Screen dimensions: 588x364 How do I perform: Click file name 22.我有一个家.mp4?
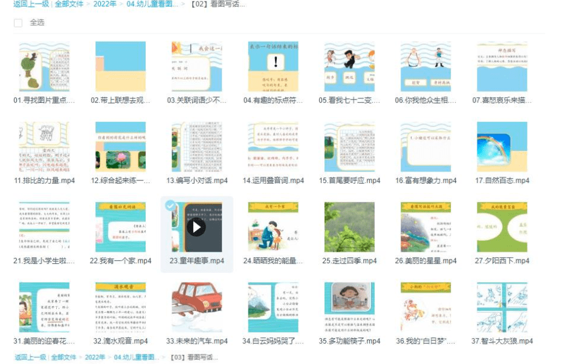[x=120, y=261]
